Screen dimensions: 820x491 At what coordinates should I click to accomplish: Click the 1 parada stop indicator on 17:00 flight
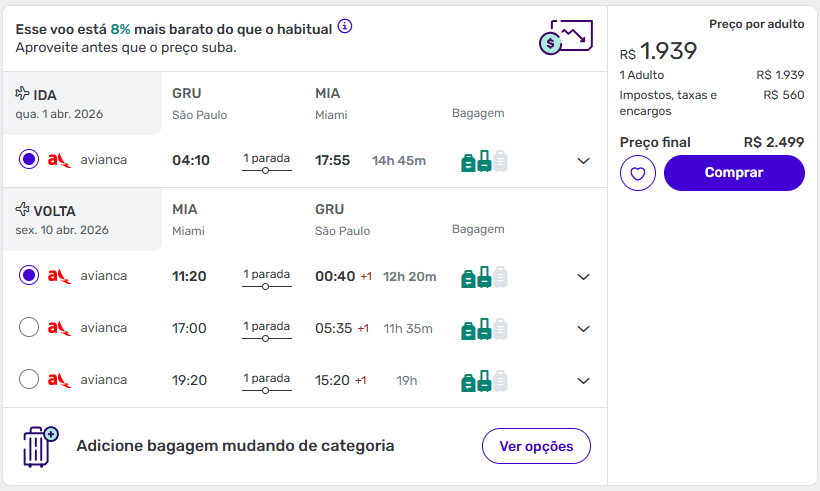(x=266, y=328)
